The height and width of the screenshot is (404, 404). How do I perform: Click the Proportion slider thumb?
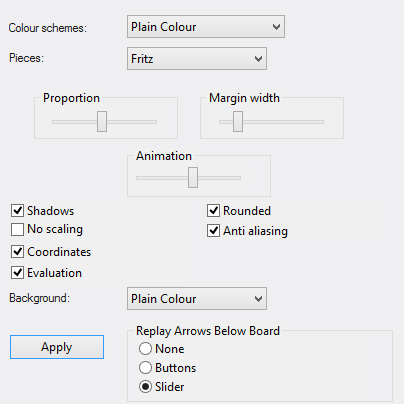point(102,122)
